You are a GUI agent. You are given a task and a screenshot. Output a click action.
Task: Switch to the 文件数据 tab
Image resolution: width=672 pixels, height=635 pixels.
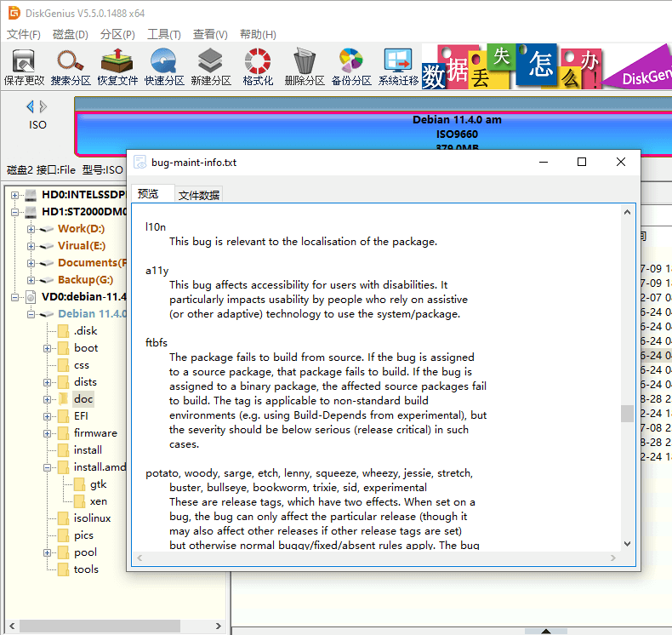198,195
